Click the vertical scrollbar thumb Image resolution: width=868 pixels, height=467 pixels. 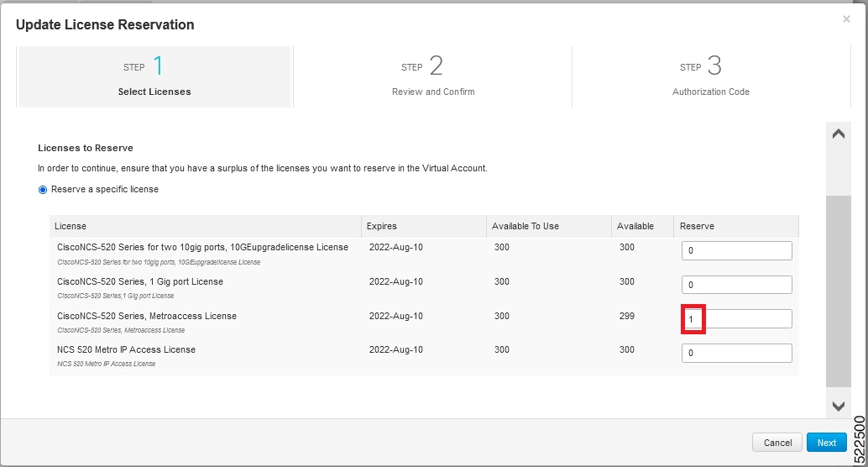point(838,291)
